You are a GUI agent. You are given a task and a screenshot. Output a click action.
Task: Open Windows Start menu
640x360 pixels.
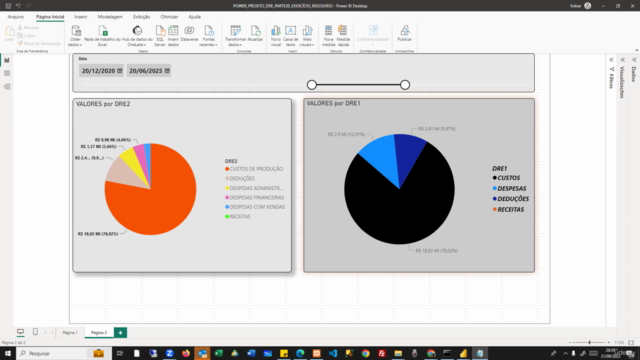pos(8,353)
